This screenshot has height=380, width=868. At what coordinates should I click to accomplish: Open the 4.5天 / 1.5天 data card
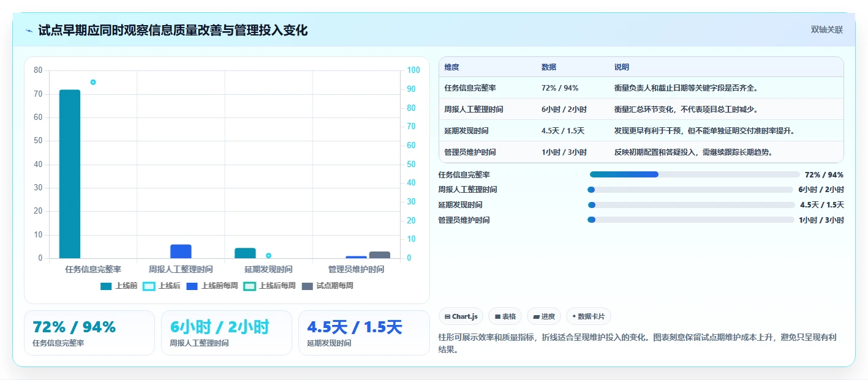[x=364, y=333]
